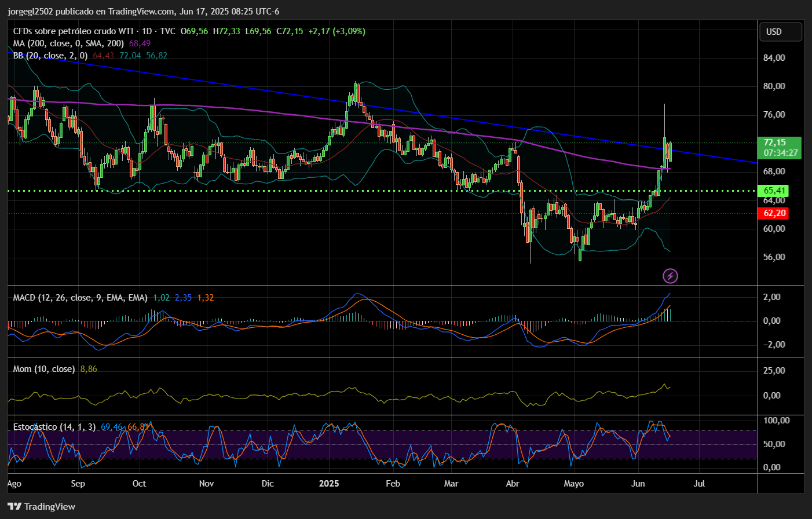812x519 pixels.
Task: Click the Jul label on time axis
Action: tap(699, 484)
